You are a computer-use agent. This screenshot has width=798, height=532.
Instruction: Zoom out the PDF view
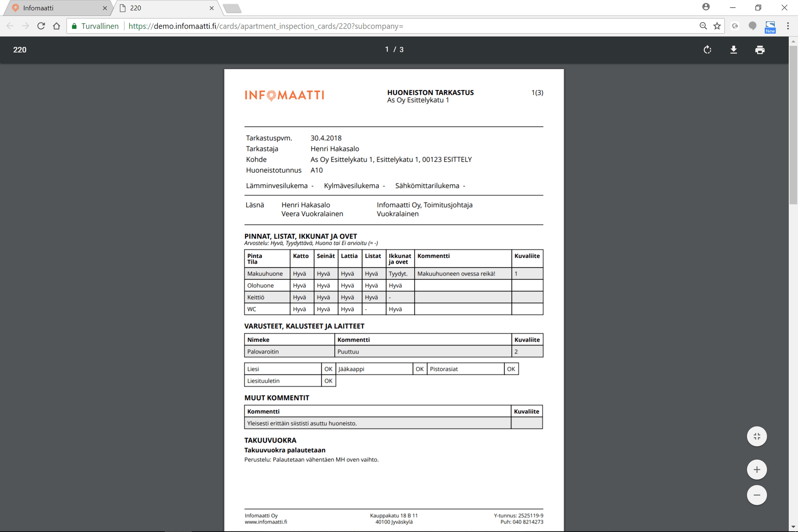click(757, 495)
